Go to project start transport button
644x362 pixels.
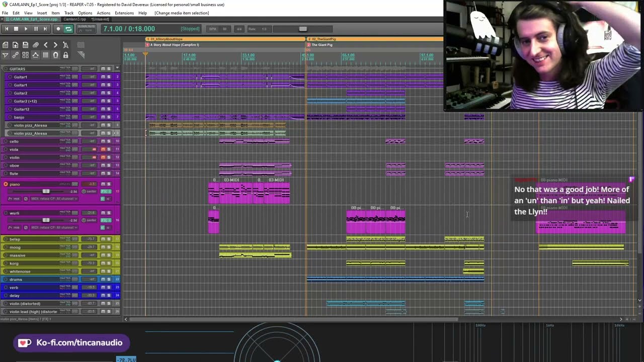6,29
